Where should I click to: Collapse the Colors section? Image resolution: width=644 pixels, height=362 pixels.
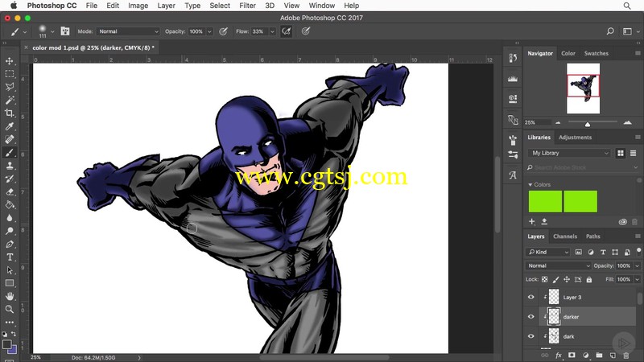[x=530, y=185]
